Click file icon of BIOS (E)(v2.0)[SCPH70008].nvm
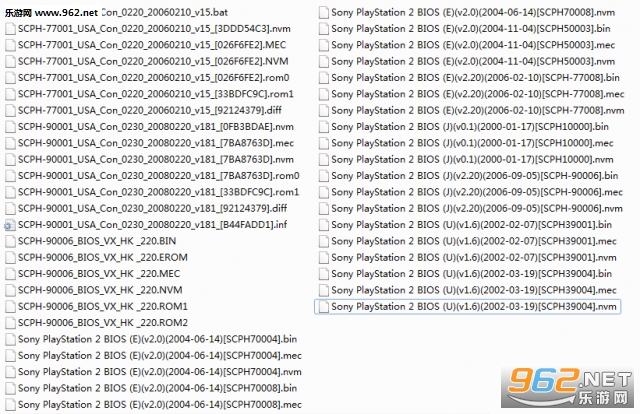Screen dimensions: 640x414 324,13
